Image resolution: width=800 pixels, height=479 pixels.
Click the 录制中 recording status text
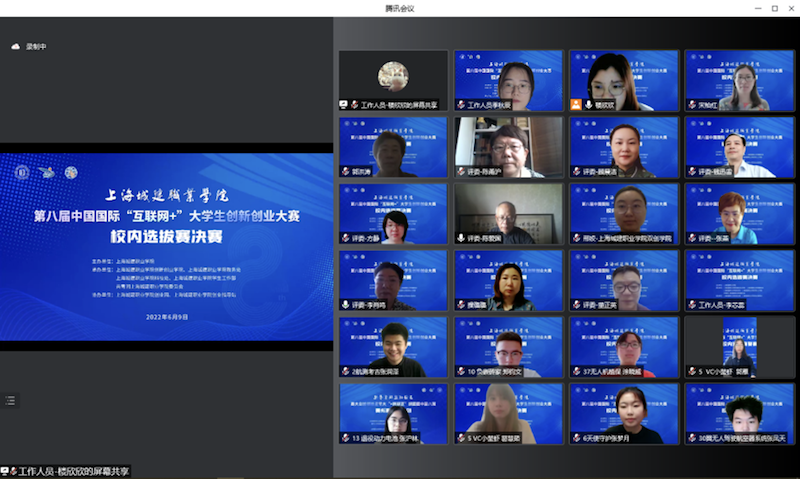tap(36, 46)
